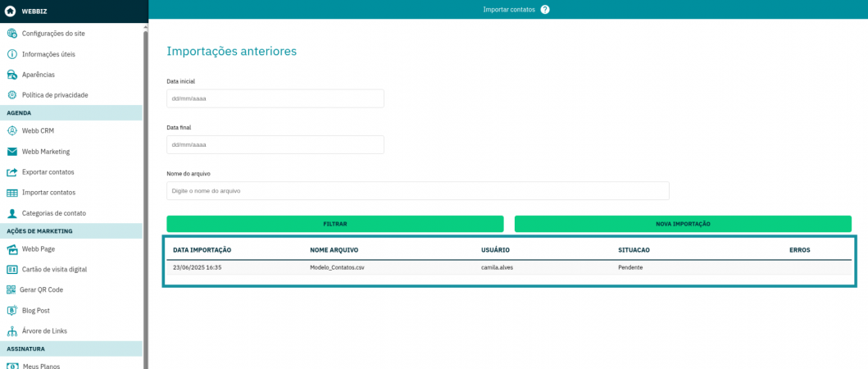Viewport: 868px width, 369px height.
Task: Click the Árvore de Links icon
Action: [12, 331]
